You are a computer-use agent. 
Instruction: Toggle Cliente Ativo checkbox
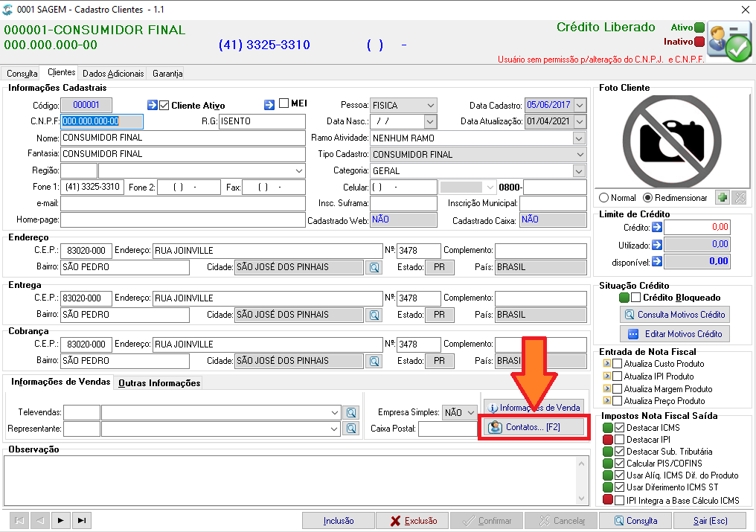[164, 105]
